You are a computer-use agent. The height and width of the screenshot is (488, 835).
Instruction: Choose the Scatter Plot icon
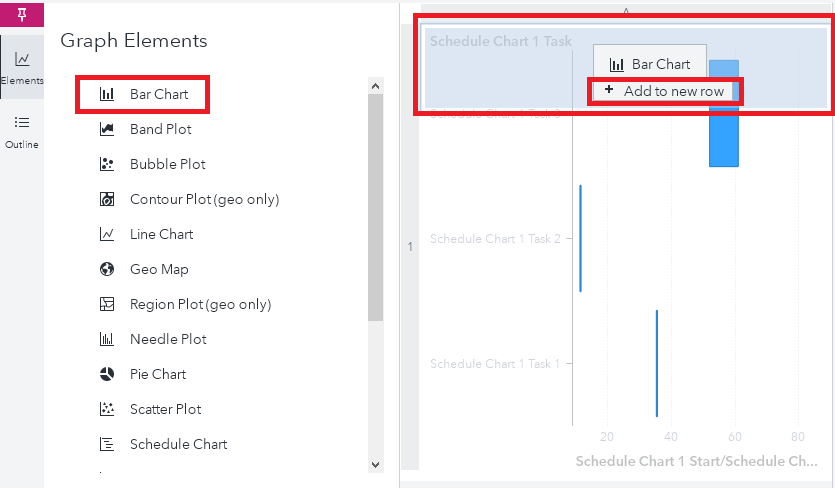click(x=107, y=410)
